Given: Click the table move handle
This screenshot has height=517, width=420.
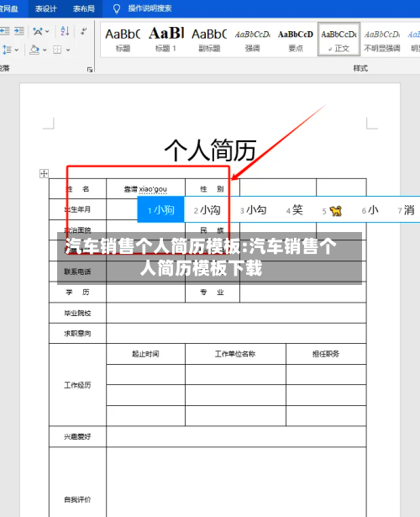Looking at the screenshot, I should [44, 173].
